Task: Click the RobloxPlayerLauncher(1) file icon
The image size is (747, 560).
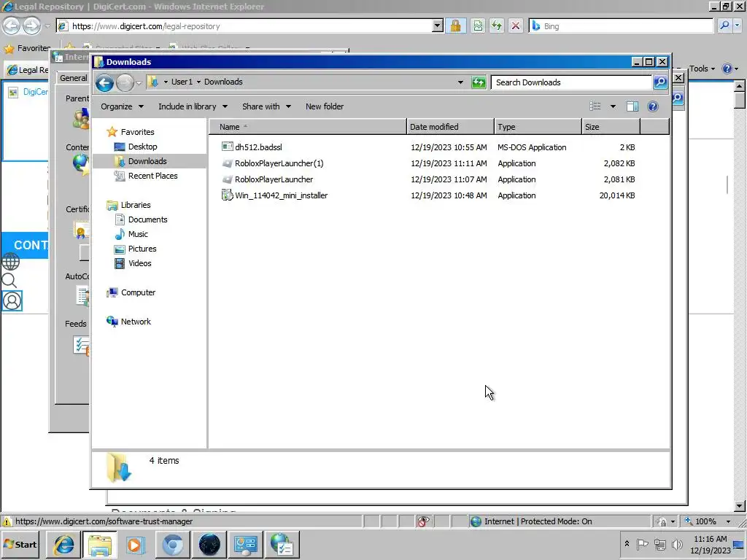Action: pyautogui.click(x=228, y=163)
